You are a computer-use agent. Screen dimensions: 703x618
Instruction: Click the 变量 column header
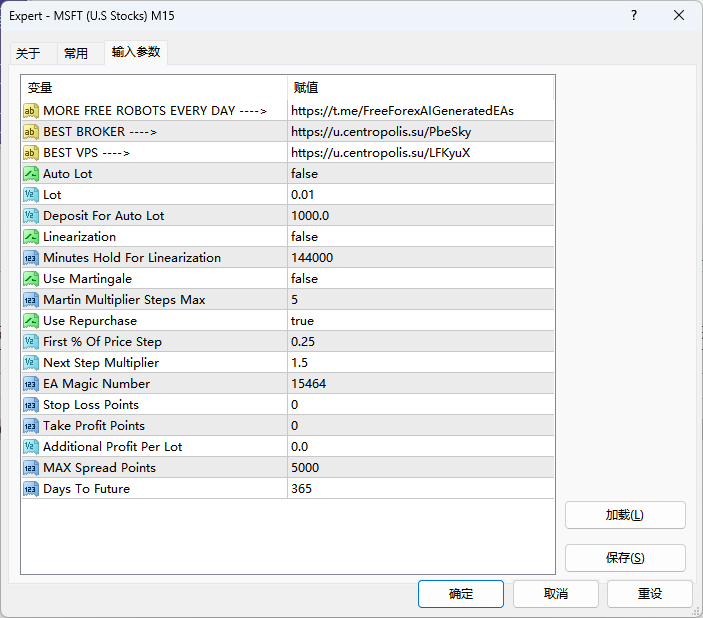(x=154, y=88)
